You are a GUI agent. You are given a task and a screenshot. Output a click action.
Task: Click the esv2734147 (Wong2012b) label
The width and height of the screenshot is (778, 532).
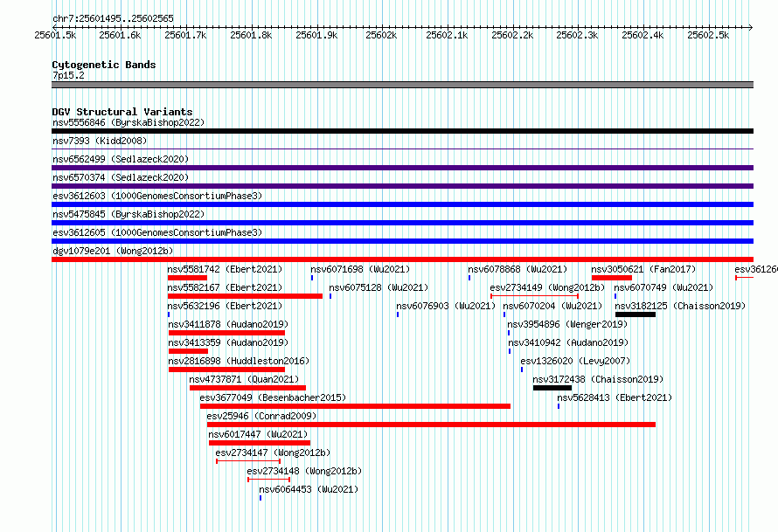[273, 453]
